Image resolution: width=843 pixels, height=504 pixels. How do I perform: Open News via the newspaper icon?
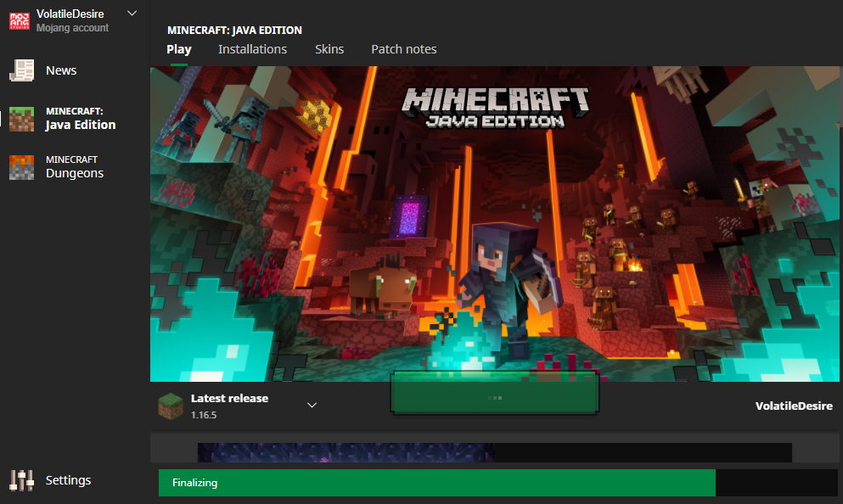21,70
